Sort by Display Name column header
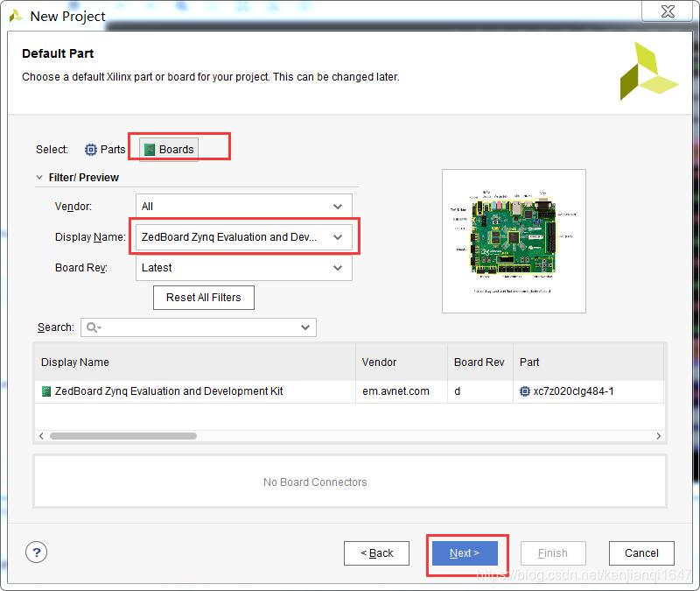 [195, 362]
